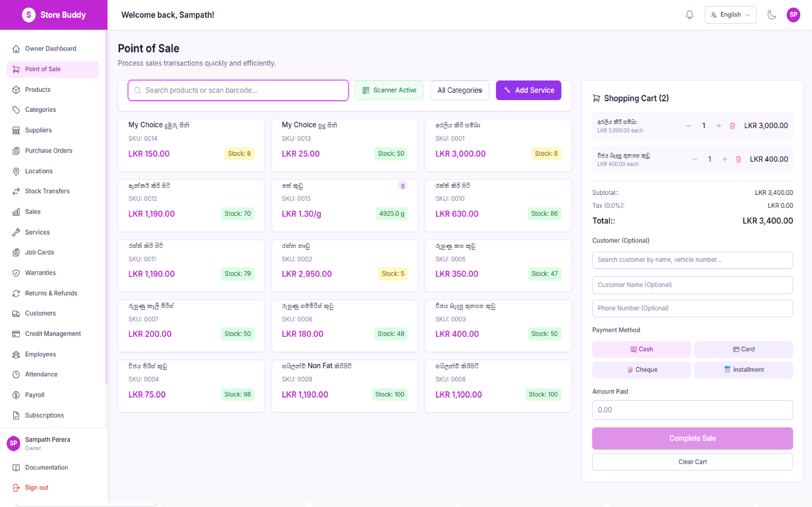Image resolution: width=812 pixels, height=507 pixels.
Task: Remove LKR 400.00 item via trash icon
Action: pos(738,159)
